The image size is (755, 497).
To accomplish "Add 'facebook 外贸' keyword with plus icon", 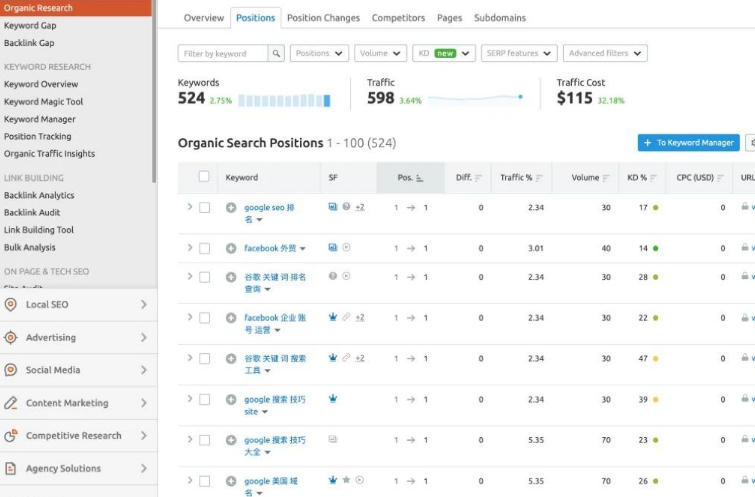I will [x=231, y=248].
